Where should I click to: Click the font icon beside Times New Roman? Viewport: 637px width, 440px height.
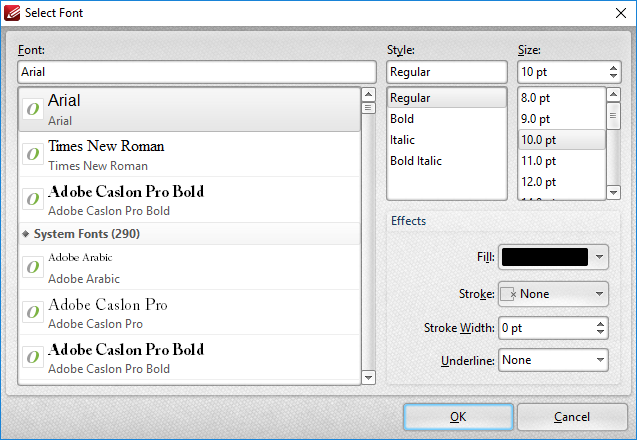point(33,154)
